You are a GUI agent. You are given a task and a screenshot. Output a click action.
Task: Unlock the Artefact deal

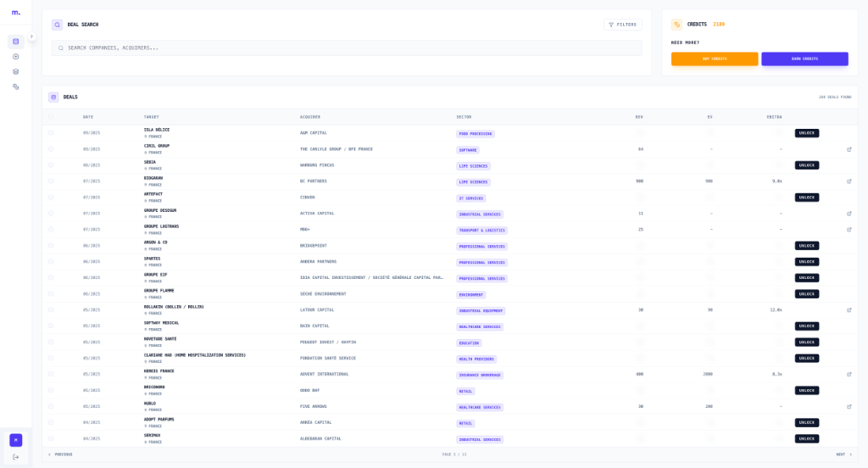807,198
